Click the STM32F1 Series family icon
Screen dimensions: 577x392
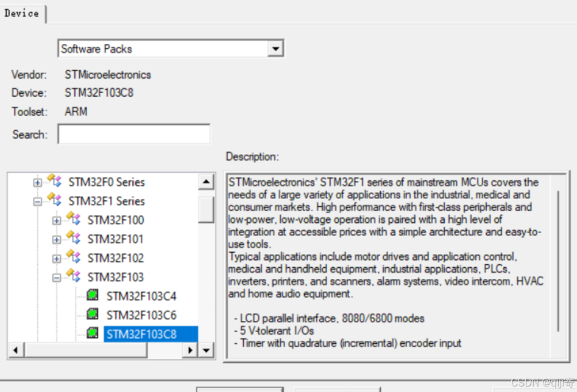click(54, 199)
